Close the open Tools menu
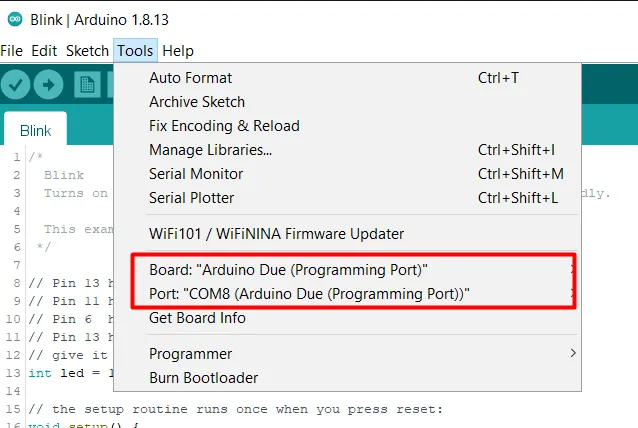The height and width of the screenshot is (428, 638). (135, 50)
